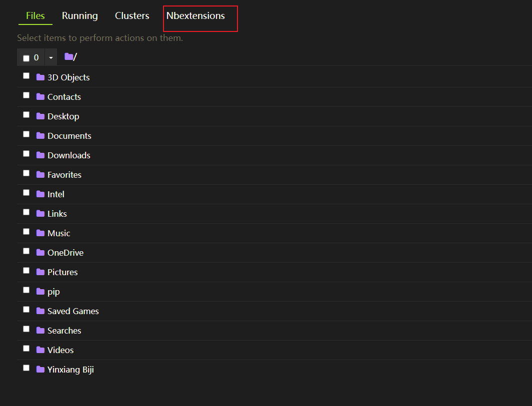Click the Pictures folder icon
532x406 pixels.
[x=40, y=272]
